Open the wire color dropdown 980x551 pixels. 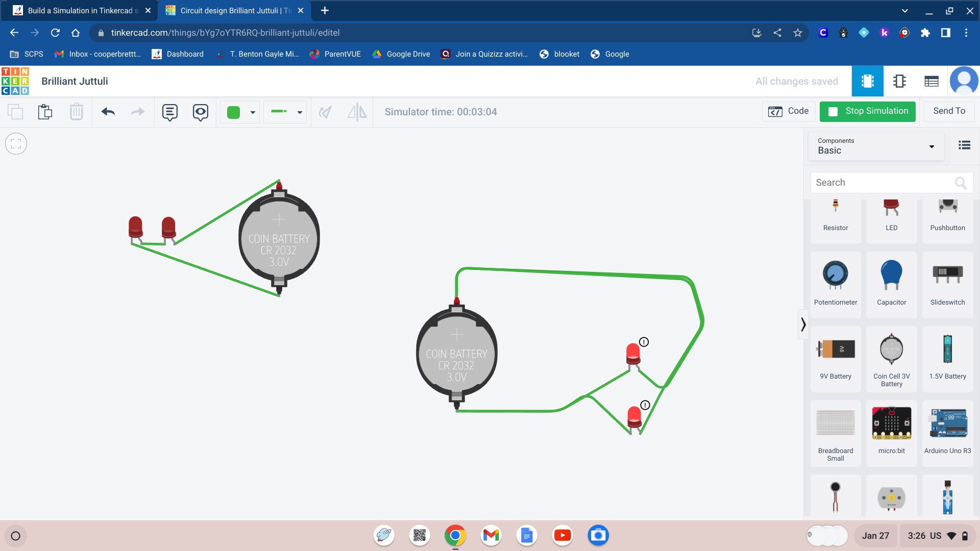252,112
